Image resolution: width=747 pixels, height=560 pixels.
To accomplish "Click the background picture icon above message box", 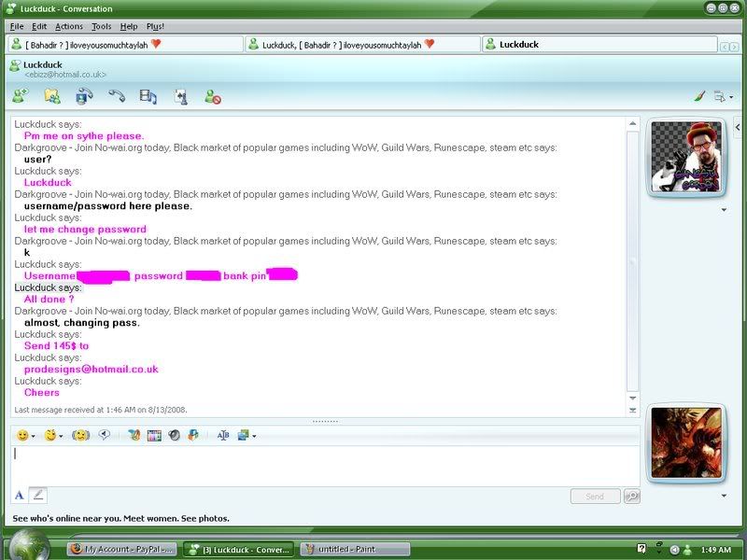I will tap(243, 435).
